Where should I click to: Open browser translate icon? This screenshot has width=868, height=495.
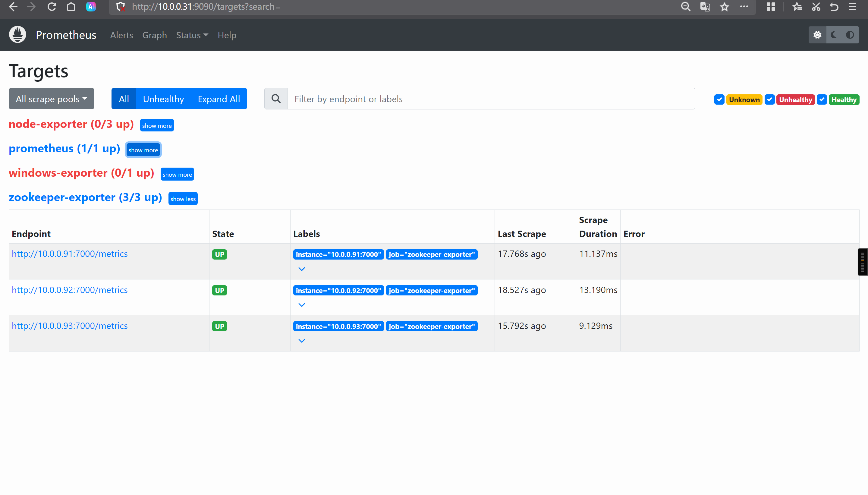point(705,7)
